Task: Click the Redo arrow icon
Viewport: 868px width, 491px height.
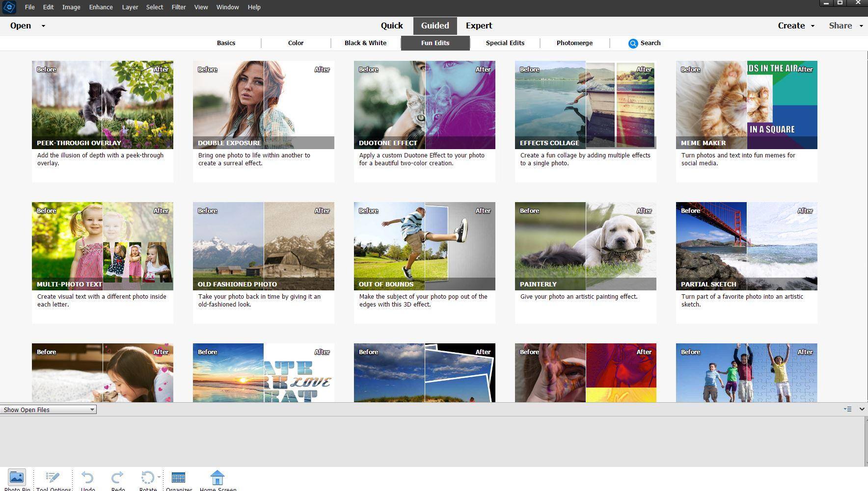Action: click(117, 477)
